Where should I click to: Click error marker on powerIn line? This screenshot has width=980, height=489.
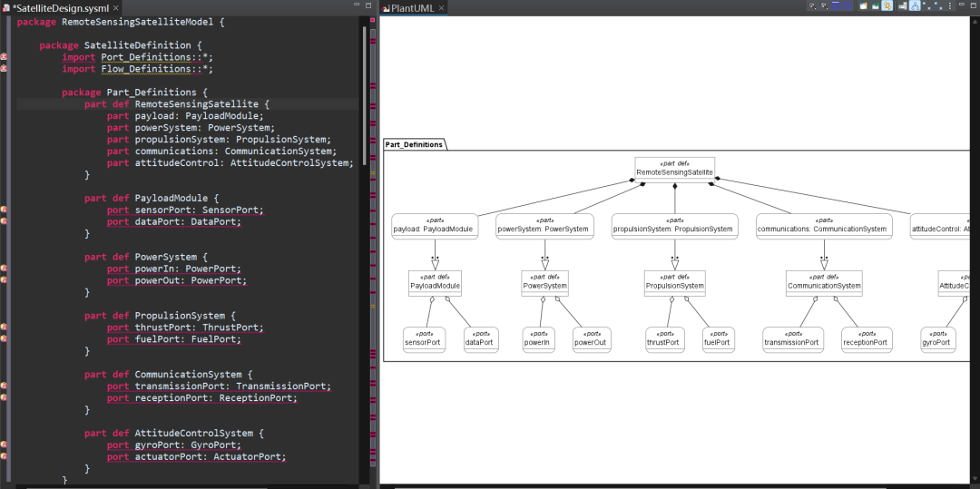[4, 269]
